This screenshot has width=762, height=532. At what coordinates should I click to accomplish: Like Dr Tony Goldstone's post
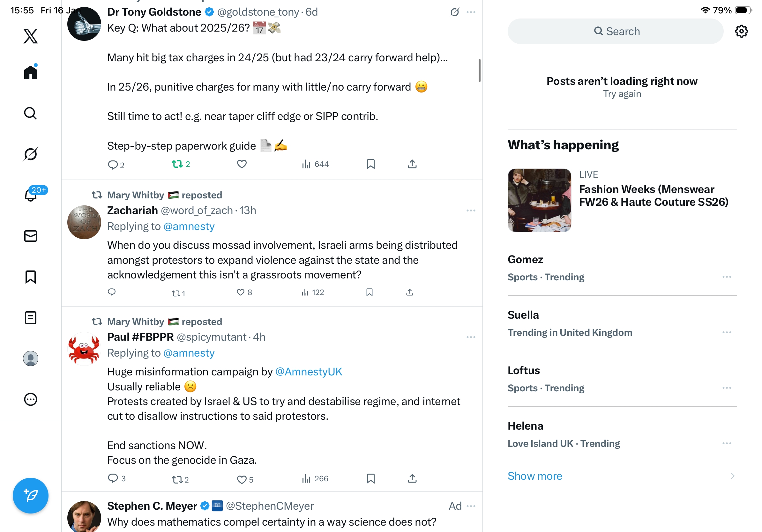point(242,164)
